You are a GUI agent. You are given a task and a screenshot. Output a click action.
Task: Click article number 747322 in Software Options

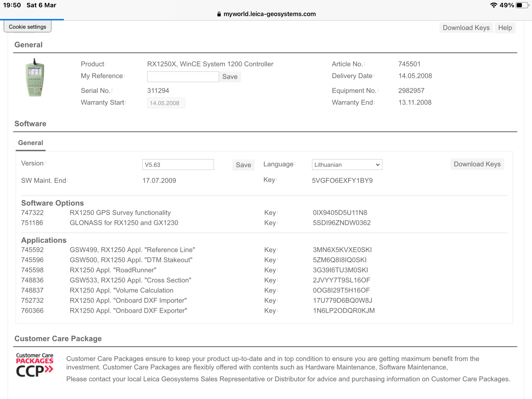[32, 213]
